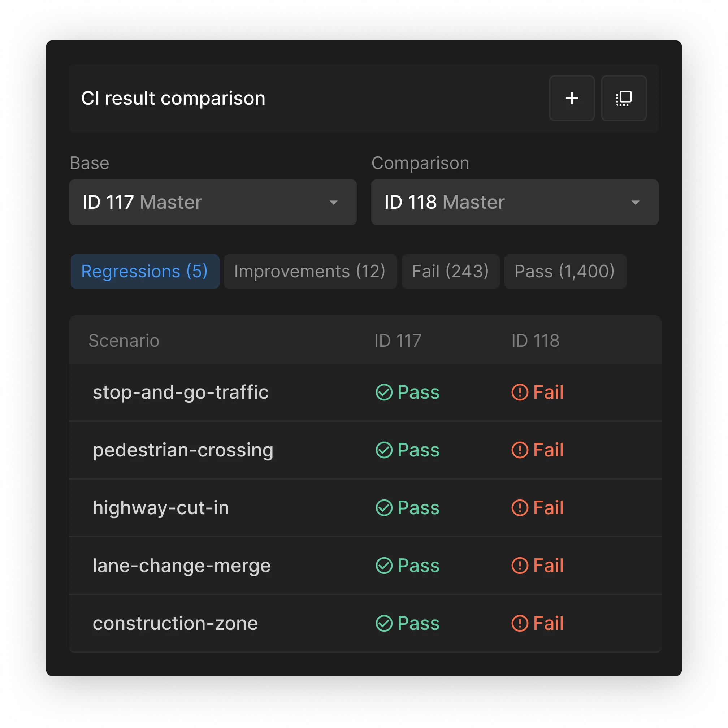Open the pedestrian-crossing scenario row
This screenshot has width=728, height=728.
[x=365, y=450]
